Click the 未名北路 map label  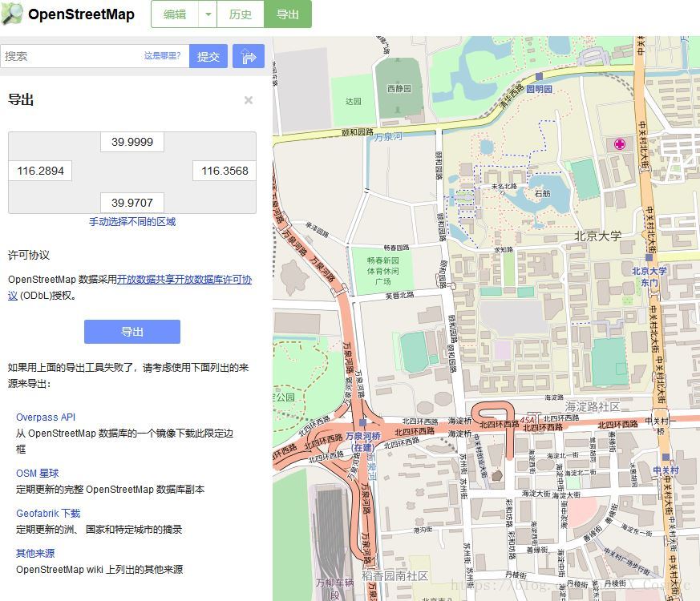[504, 186]
